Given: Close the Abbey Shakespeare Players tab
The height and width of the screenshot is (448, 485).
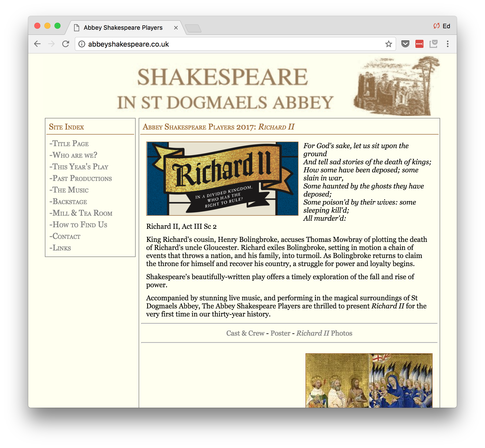Looking at the screenshot, I should 176,28.
